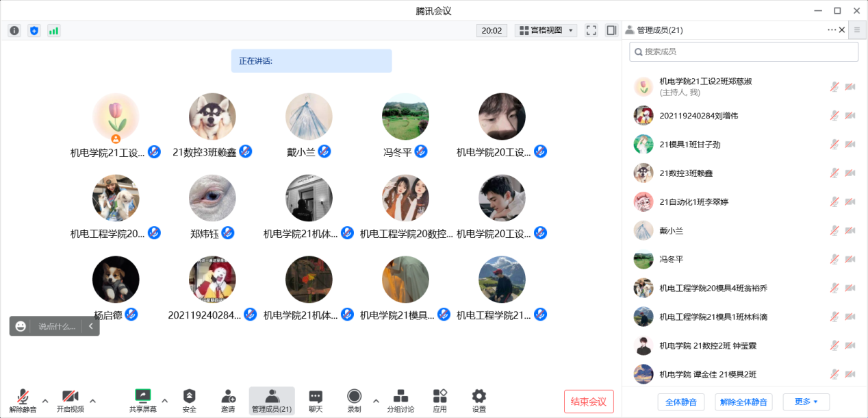The width and height of the screenshot is (868, 418).
Task: Expand the More (更多) dropdown
Action: click(x=806, y=402)
